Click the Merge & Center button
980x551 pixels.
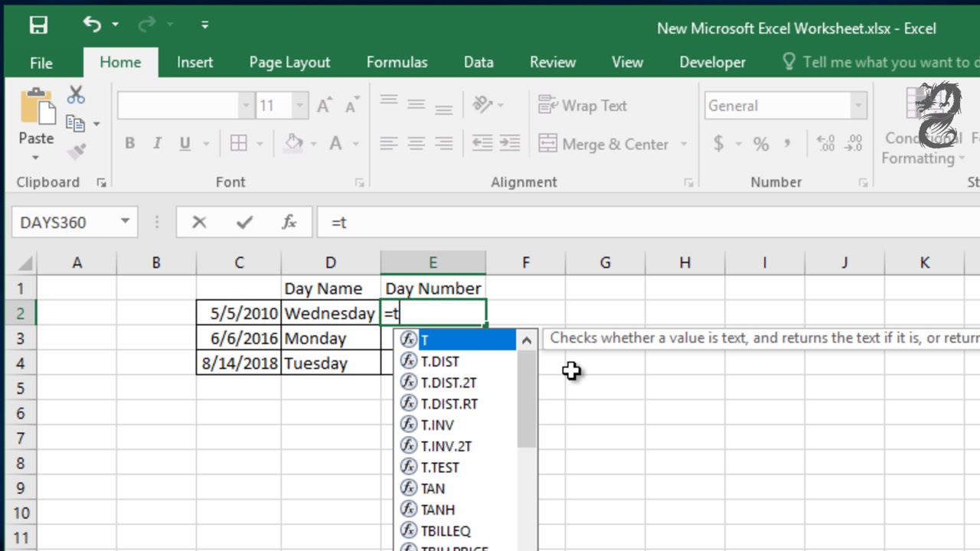[x=605, y=144]
